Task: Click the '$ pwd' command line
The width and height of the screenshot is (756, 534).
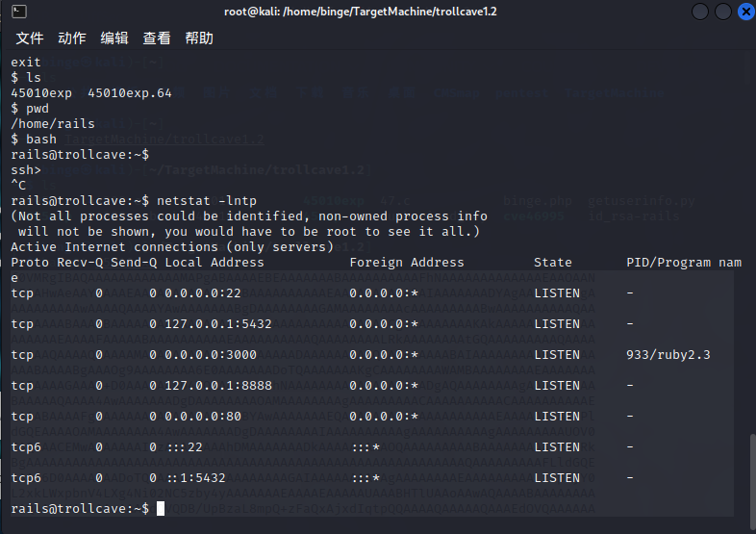Action: [x=30, y=109]
